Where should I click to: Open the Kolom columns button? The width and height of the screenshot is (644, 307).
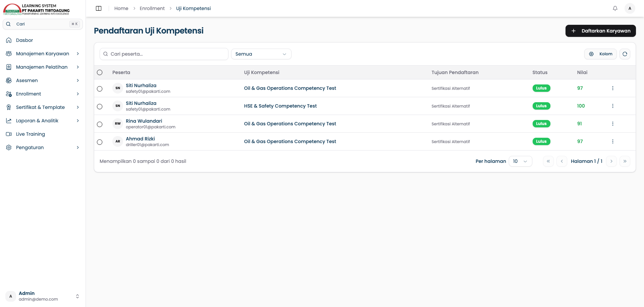600,54
